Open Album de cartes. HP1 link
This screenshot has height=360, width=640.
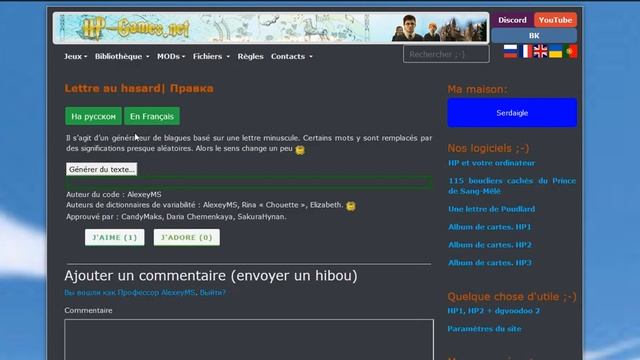coord(490,227)
